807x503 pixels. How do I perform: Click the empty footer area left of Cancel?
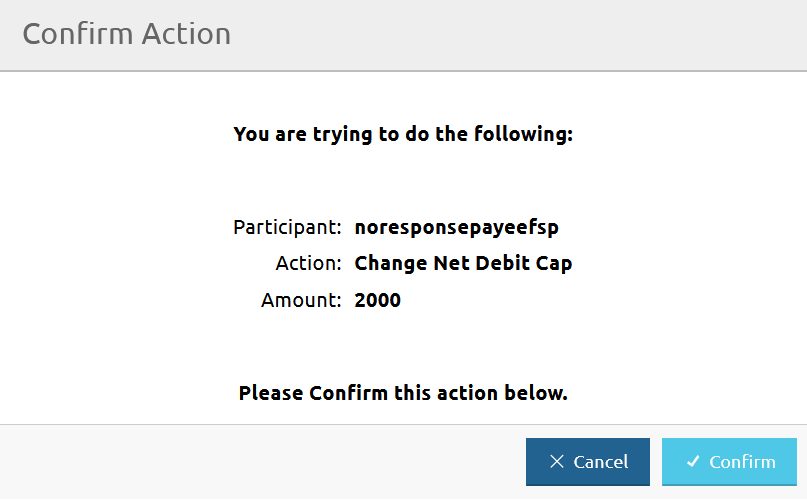point(260,462)
